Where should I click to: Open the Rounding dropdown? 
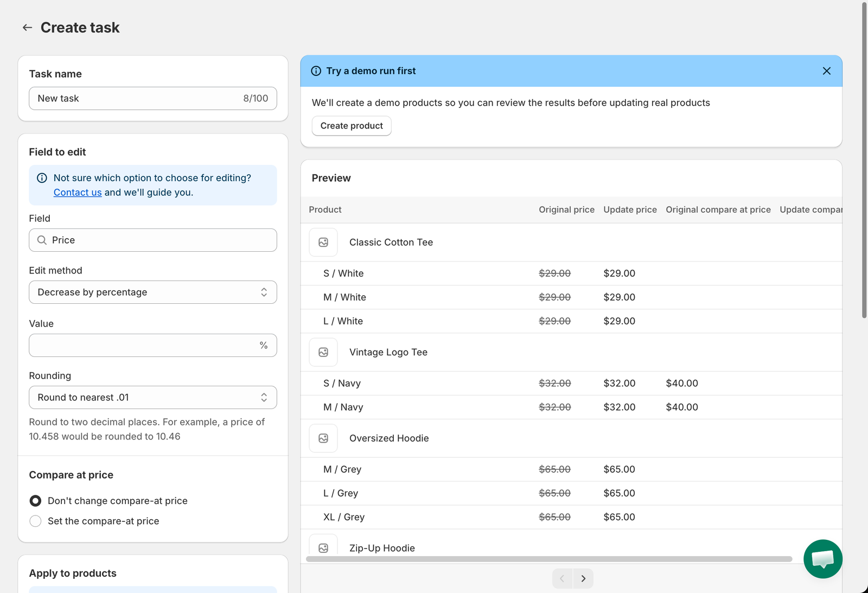coord(153,398)
